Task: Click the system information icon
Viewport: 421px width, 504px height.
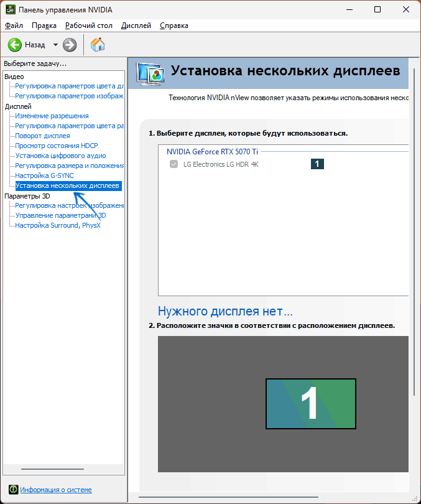Action: (14, 490)
